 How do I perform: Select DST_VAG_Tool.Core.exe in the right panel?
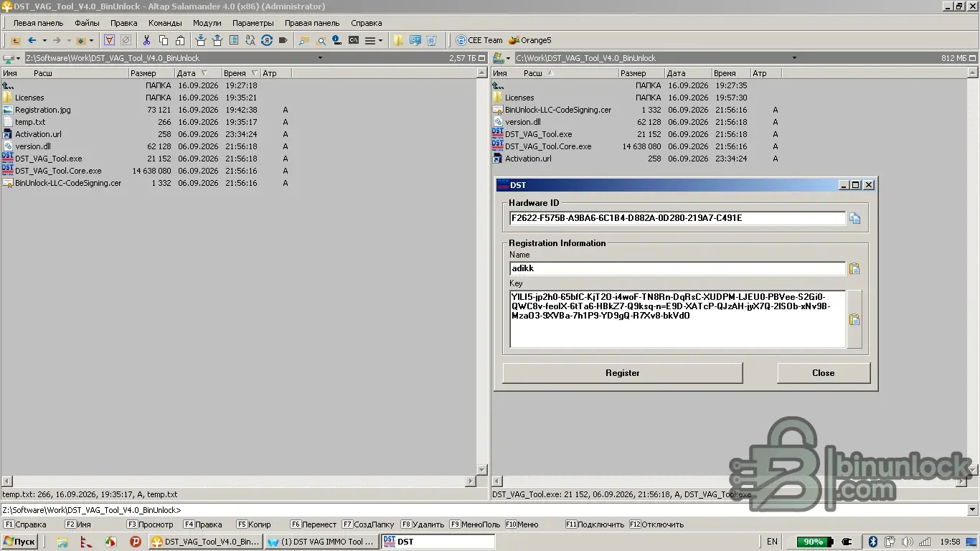coord(548,146)
